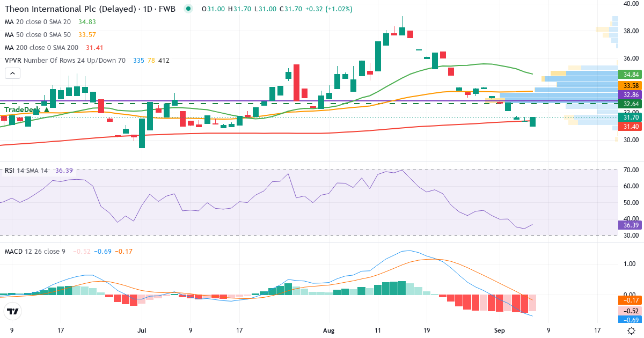Click the 36.39 RSI value label

631,225
